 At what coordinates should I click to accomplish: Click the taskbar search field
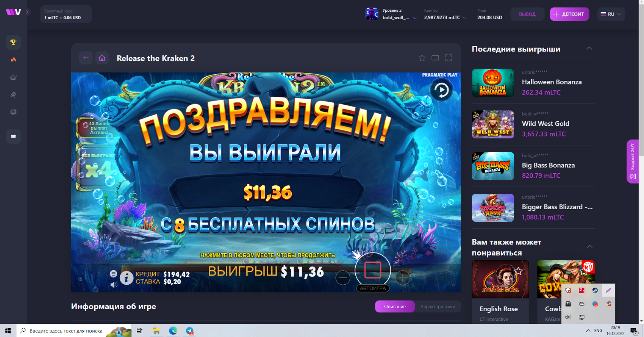[x=74, y=331]
